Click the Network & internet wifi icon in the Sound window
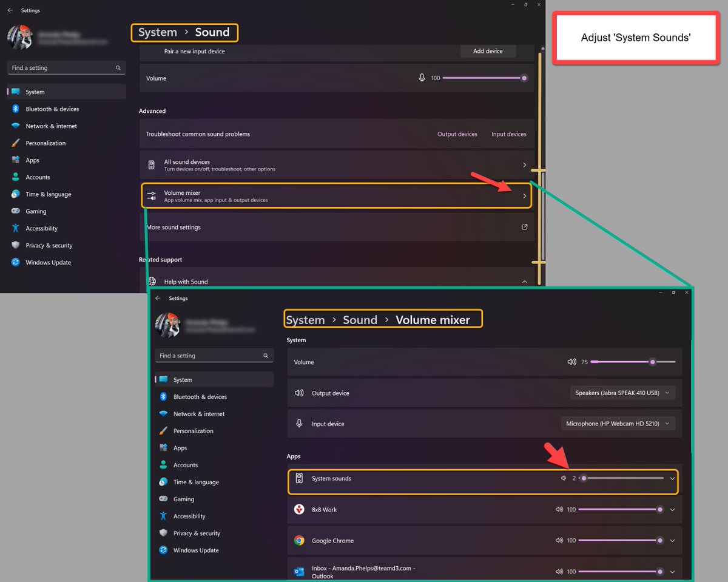 coord(15,126)
